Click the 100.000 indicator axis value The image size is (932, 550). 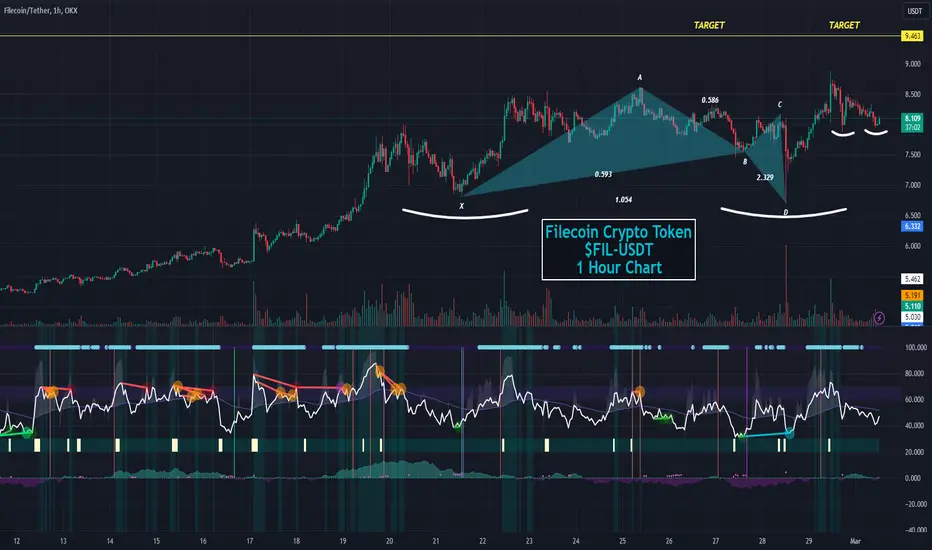coord(915,347)
